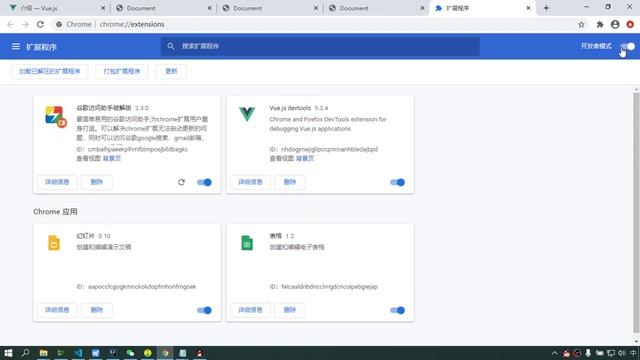Screen dimensions: 640x360
Task: Click the volume icon in system tray
Action: [621, 353]
